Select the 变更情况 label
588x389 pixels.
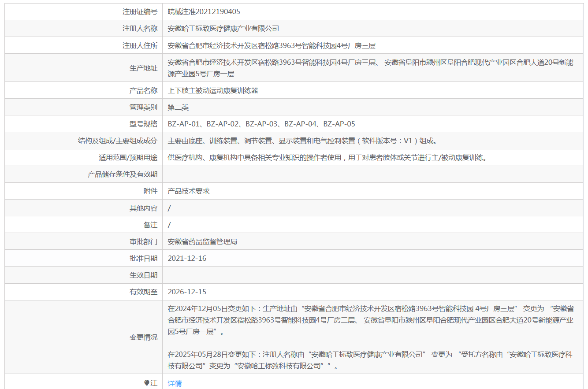click(143, 337)
